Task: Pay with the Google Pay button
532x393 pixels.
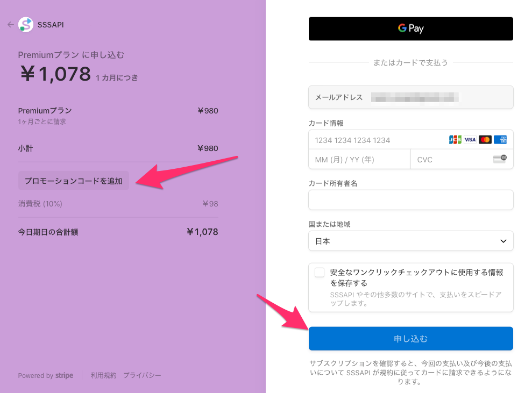Action: 410,29
